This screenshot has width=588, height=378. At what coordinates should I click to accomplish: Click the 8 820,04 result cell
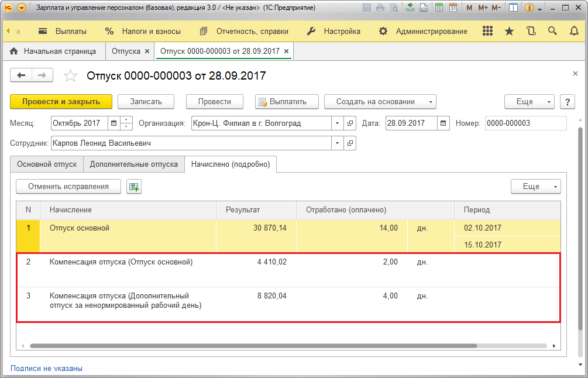(256, 304)
